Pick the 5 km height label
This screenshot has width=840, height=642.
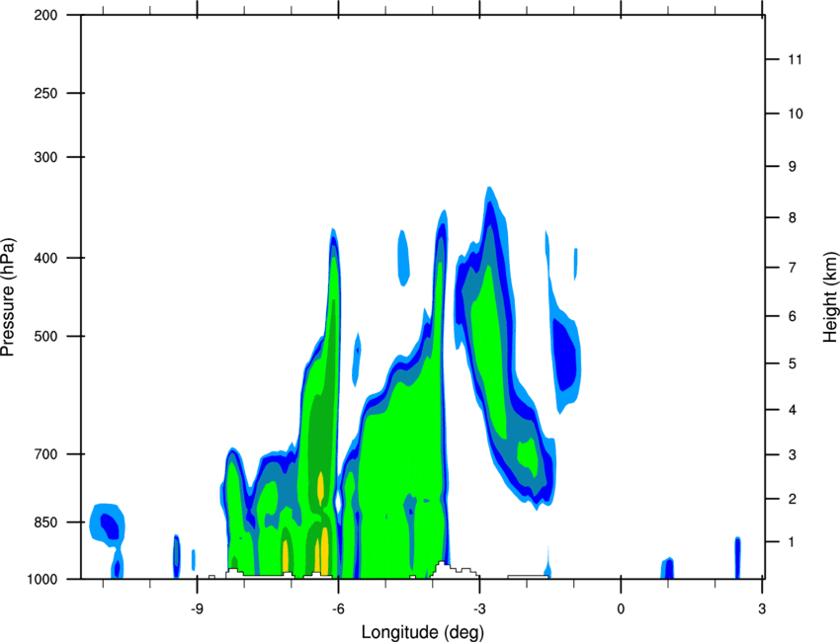793,363
